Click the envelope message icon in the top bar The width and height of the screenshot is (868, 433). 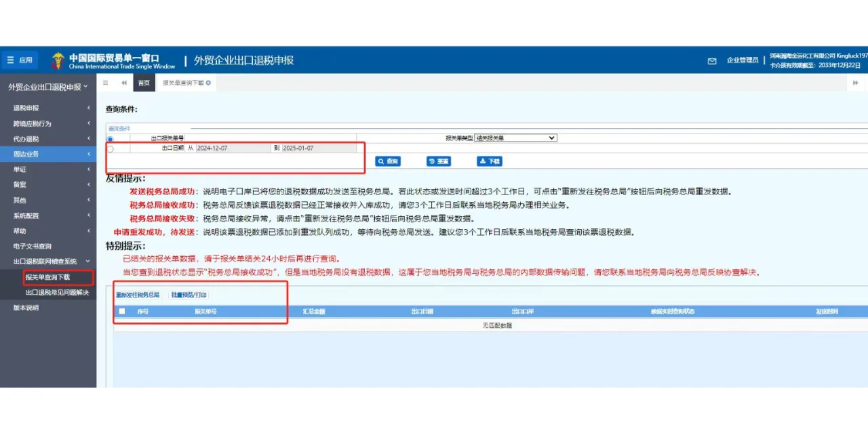[711, 61]
